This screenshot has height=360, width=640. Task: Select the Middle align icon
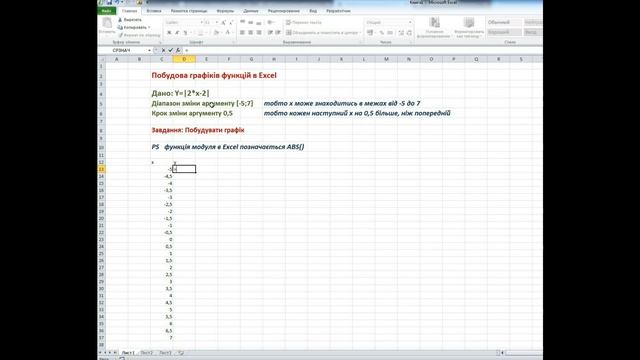tap(251, 22)
